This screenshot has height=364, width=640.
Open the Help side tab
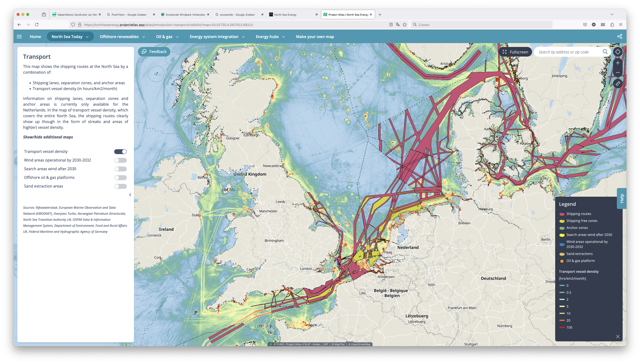click(621, 198)
